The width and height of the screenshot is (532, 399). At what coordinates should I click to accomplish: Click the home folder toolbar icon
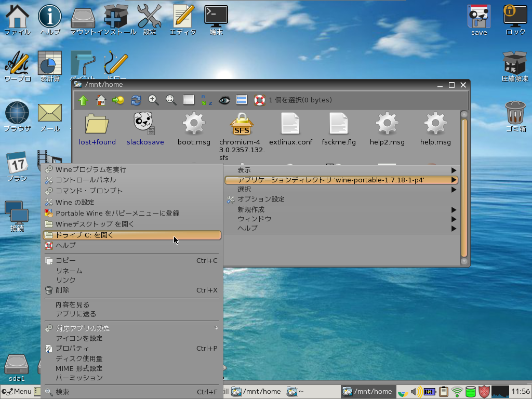pyautogui.click(x=101, y=100)
